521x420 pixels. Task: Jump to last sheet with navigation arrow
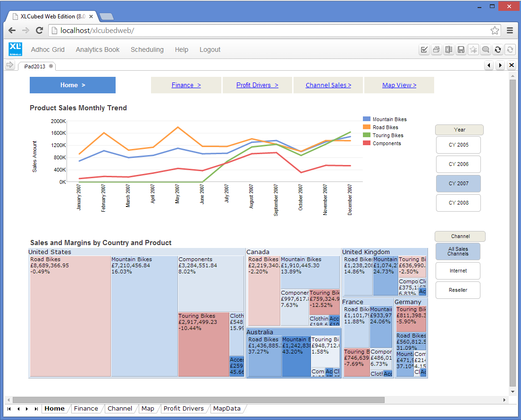click(36, 409)
